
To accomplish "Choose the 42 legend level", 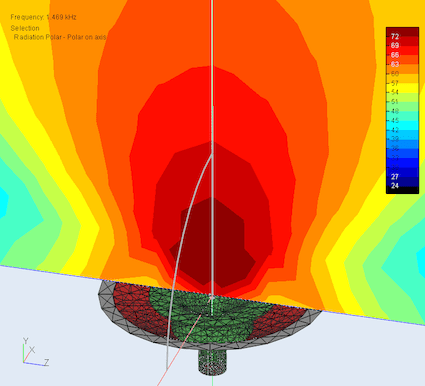I will 395,129.
